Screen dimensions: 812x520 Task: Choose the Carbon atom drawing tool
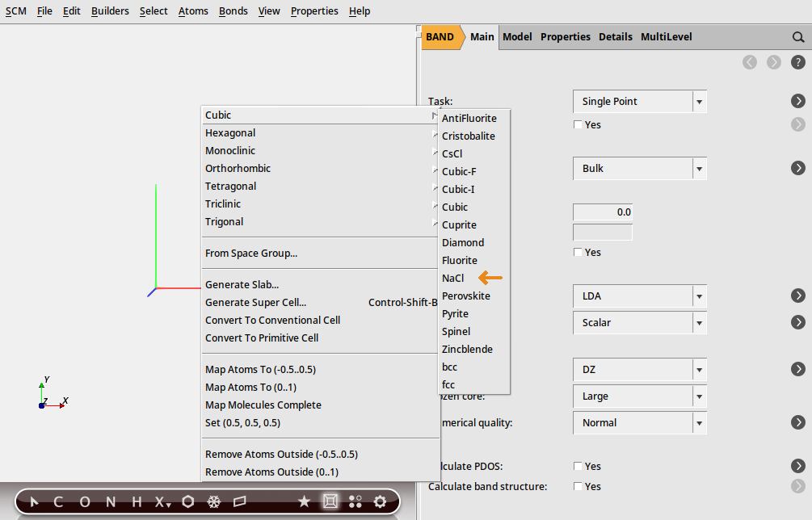tap(57, 501)
